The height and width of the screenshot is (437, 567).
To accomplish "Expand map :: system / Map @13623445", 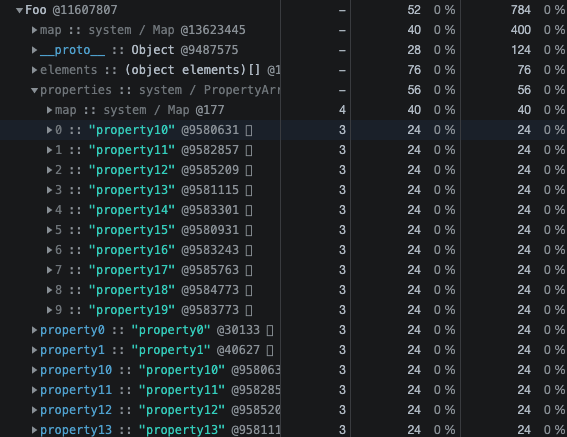I will point(34,30).
